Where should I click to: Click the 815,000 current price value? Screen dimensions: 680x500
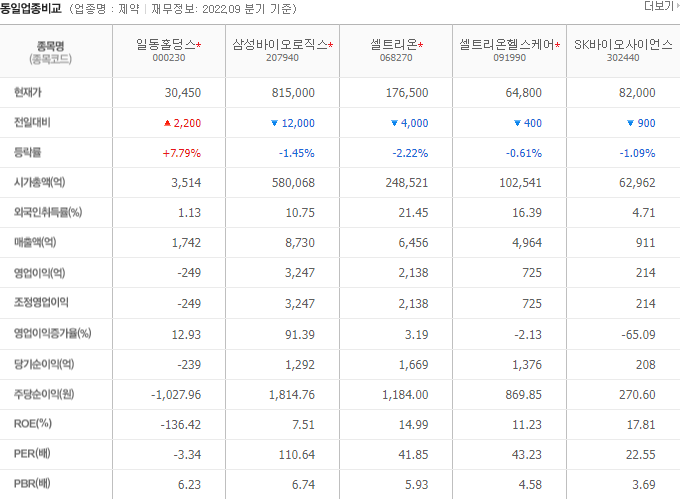click(x=293, y=93)
